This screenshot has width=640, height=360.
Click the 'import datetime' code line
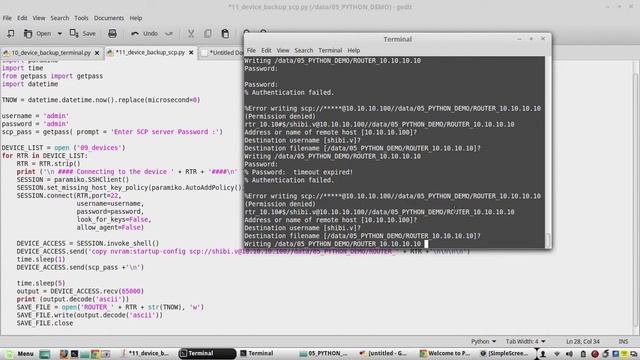click(30, 84)
